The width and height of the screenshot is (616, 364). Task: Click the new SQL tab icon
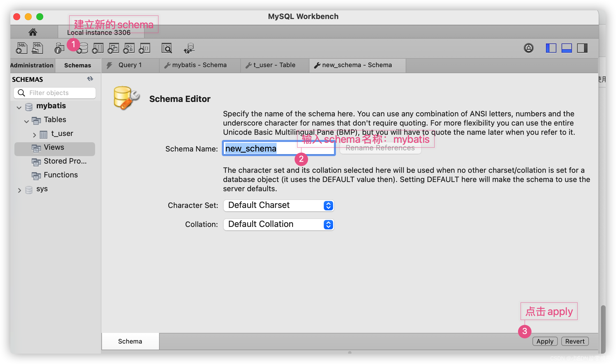coord(21,48)
